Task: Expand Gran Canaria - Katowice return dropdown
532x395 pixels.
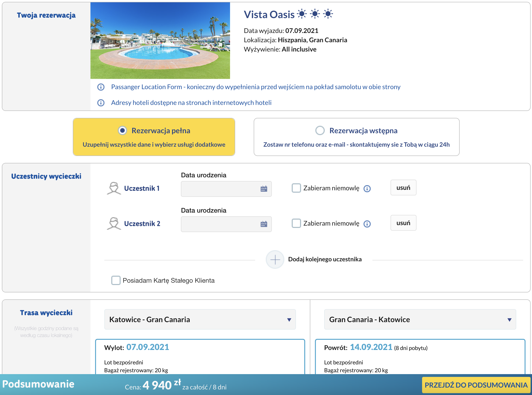Action: (420, 319)
